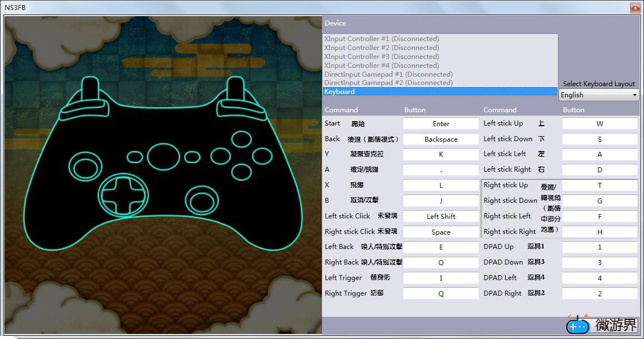
Task: Edit the DPAD Left key field
Action: [600, 278]
